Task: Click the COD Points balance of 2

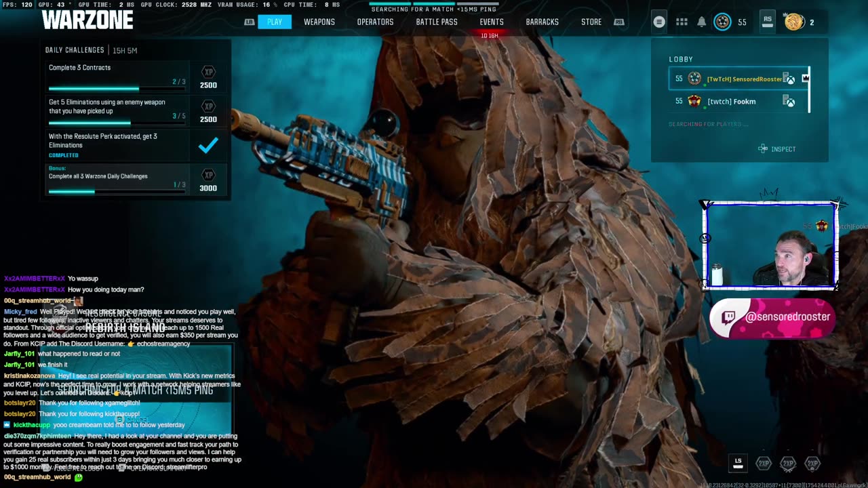Action: pos(812,22)
